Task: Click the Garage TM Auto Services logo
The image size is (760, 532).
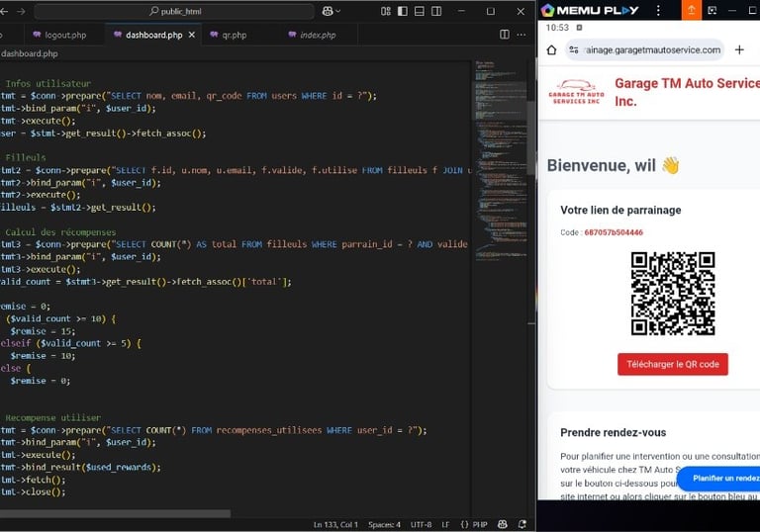Action: coord(576,92)
